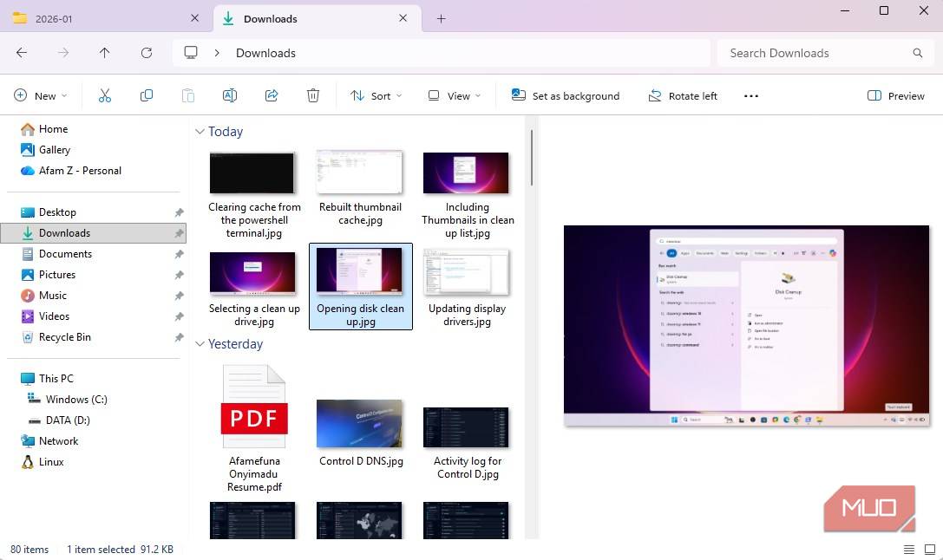Click the Copy icon in toolbar

click(x=147, y=95)
